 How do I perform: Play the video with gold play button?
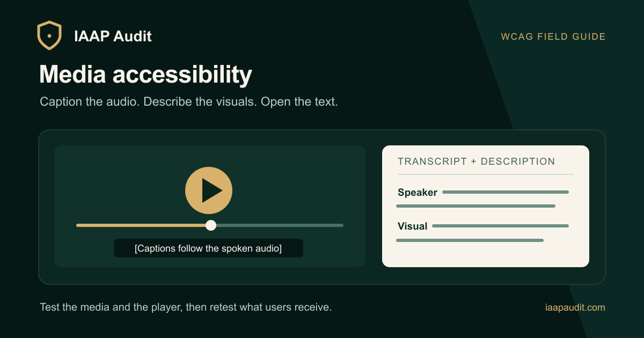click(209, 190)
